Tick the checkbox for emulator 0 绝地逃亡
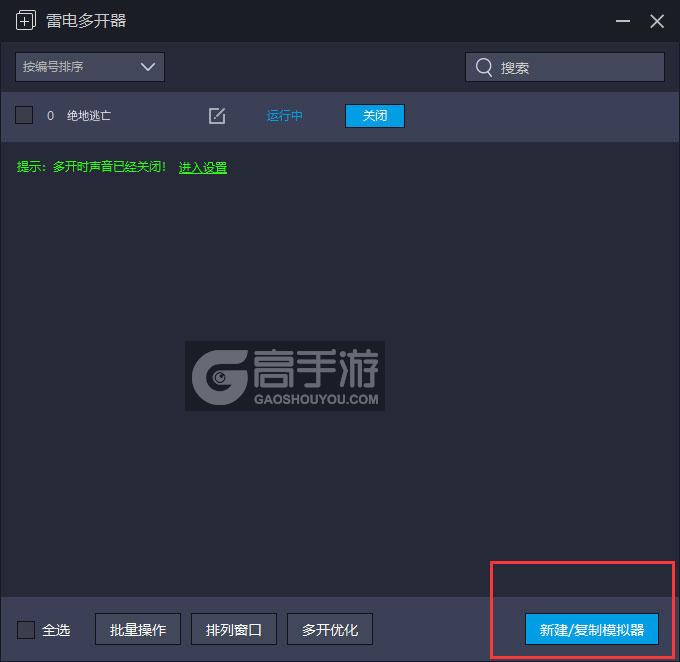 (x=24, y=115)
